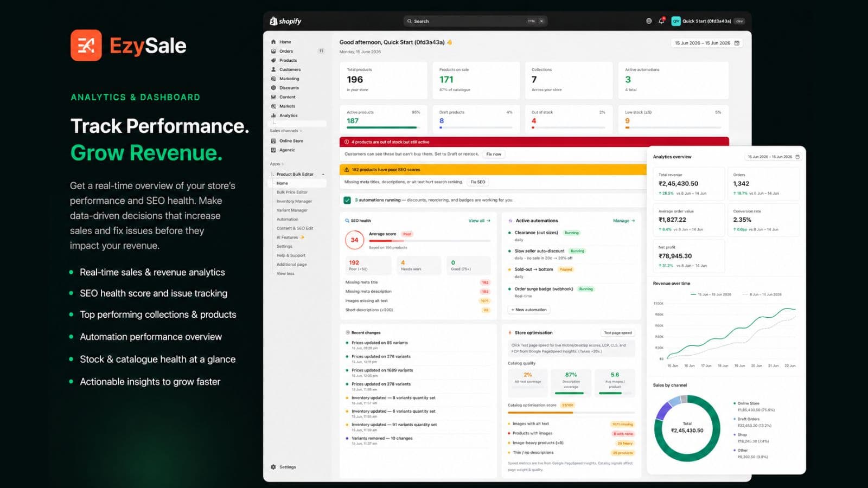The height and width of the screenshot is (488, 868).
Task: Click the Fix SEO button
Action: (478, 182)
